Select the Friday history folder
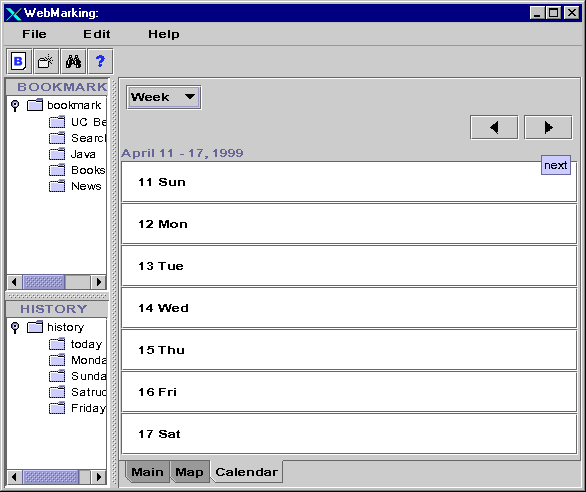 click(x=77, y=408)
